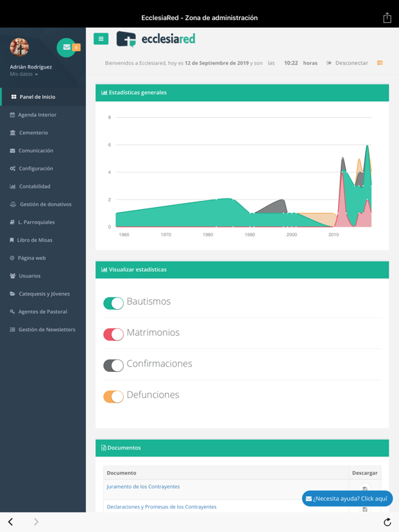Open Agentes de Pastoral

point(43,312)
